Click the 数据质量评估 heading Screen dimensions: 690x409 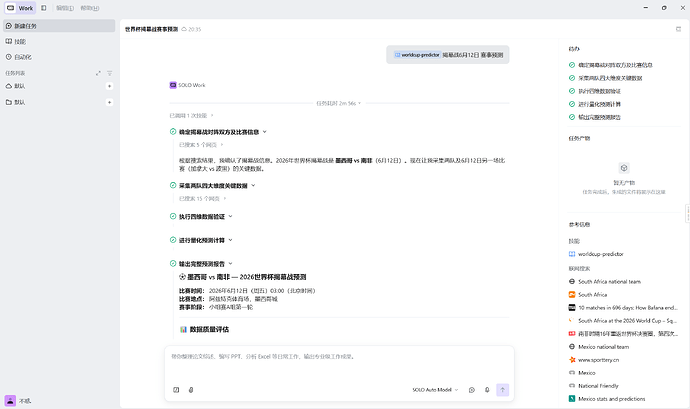[205, 329]
